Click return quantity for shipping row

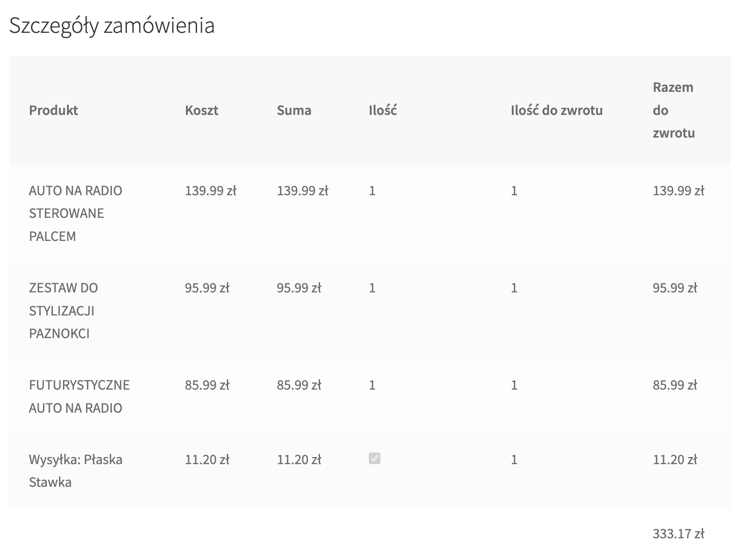pyautogui.click(x=514, y=459)
